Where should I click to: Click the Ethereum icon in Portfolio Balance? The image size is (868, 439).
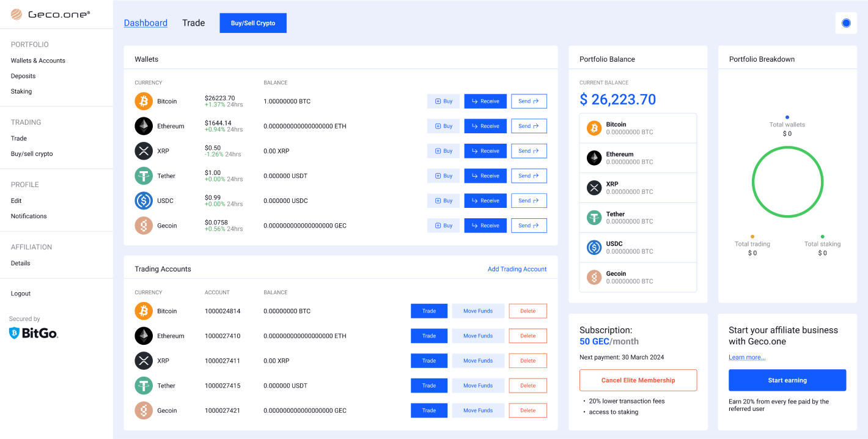tap(594, 157)
